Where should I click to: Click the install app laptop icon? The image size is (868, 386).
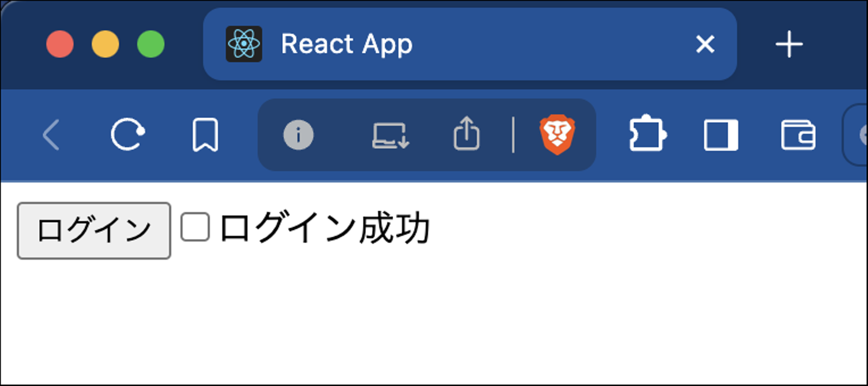pos(391,135)
